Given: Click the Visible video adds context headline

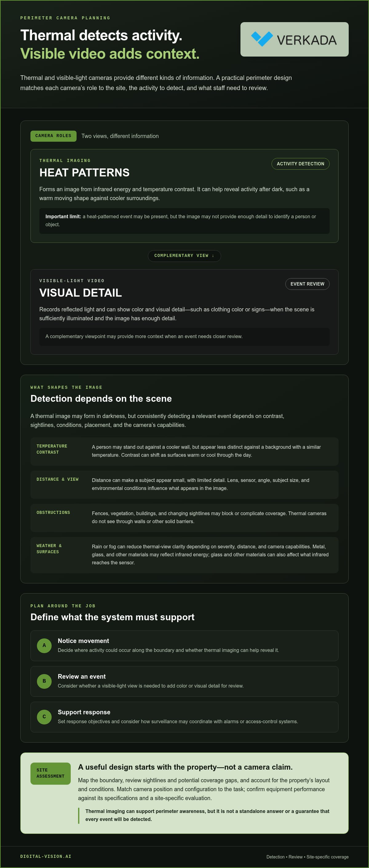Looking at the screenshot, I should click(x=110, y=53).
